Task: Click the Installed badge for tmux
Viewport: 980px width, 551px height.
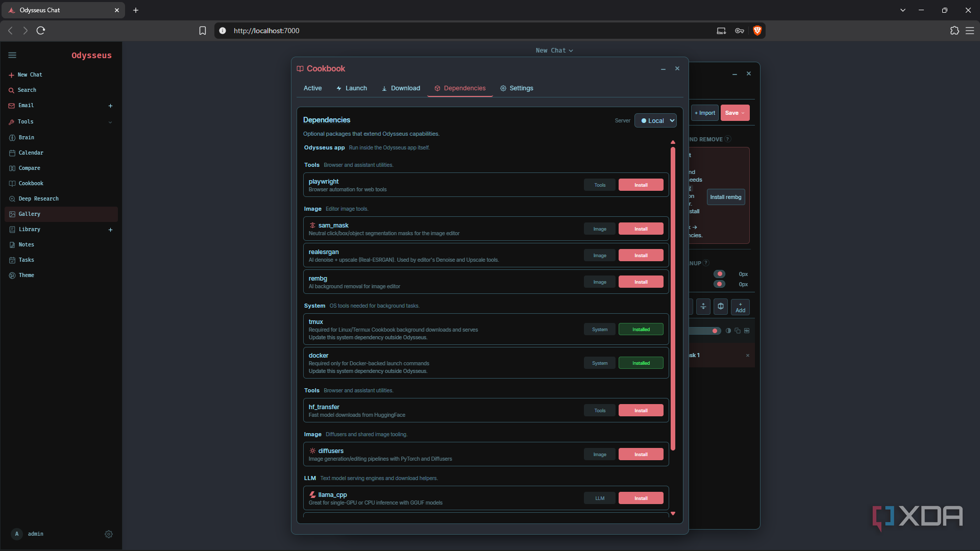Action: point(641,330)
